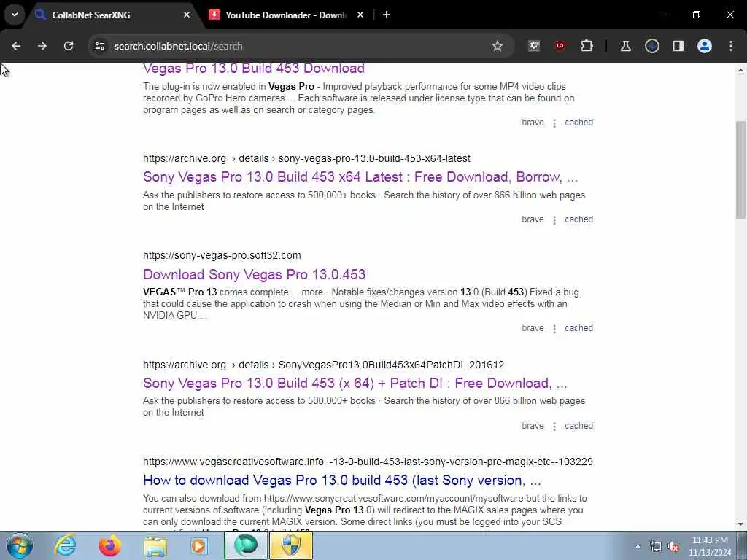This screenshot has height=560, width=747.
Task: Show hidden system tray icons
Action: click(638, 547)
